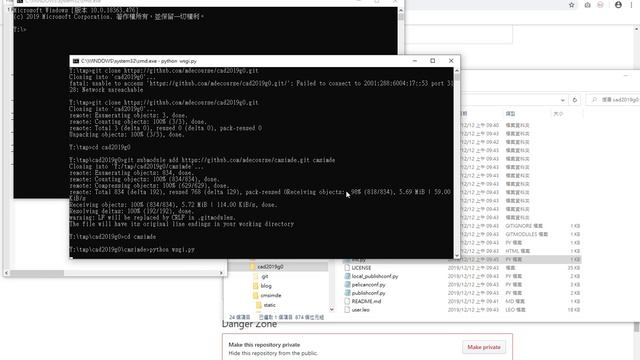The height and width of the screenshot is (360, 640).
Task: Sort files by the size column header
Action: coord(558,113)
